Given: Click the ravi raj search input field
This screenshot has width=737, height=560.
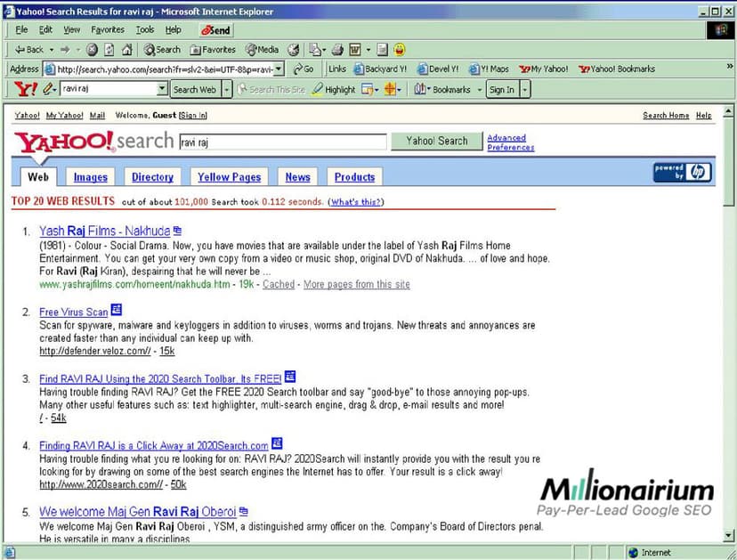Looking at the screenshot, I should pos(281,142).
